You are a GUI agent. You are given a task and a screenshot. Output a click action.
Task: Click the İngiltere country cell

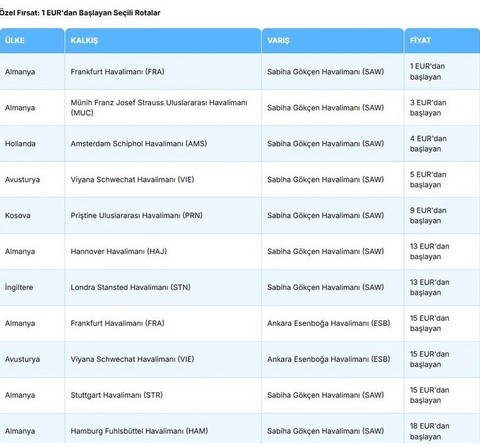(x=32, y=287)
